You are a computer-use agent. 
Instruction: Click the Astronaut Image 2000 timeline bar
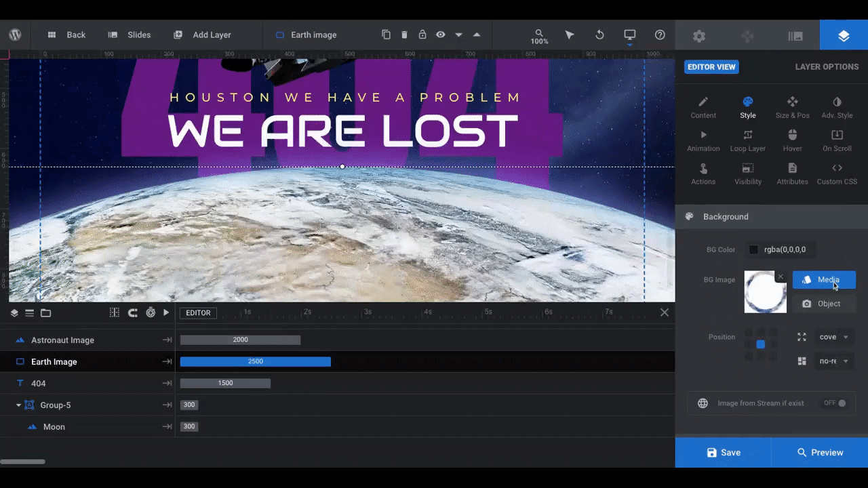240,340
